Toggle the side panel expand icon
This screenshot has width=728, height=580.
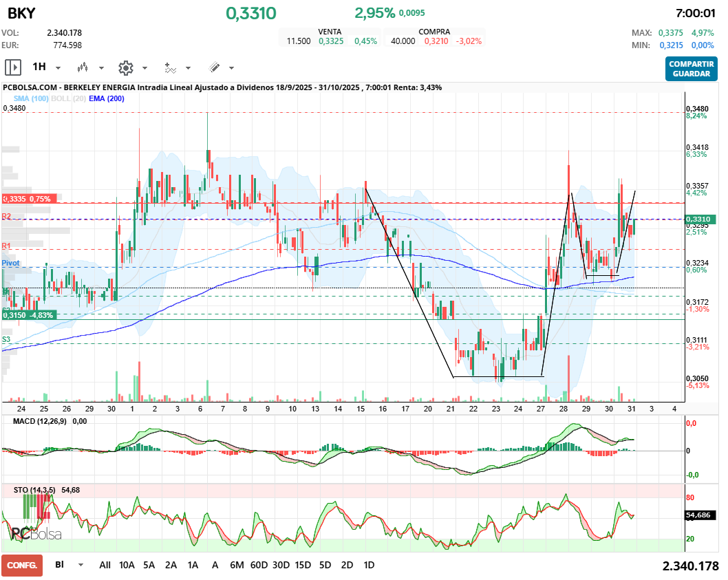point(13,68)
